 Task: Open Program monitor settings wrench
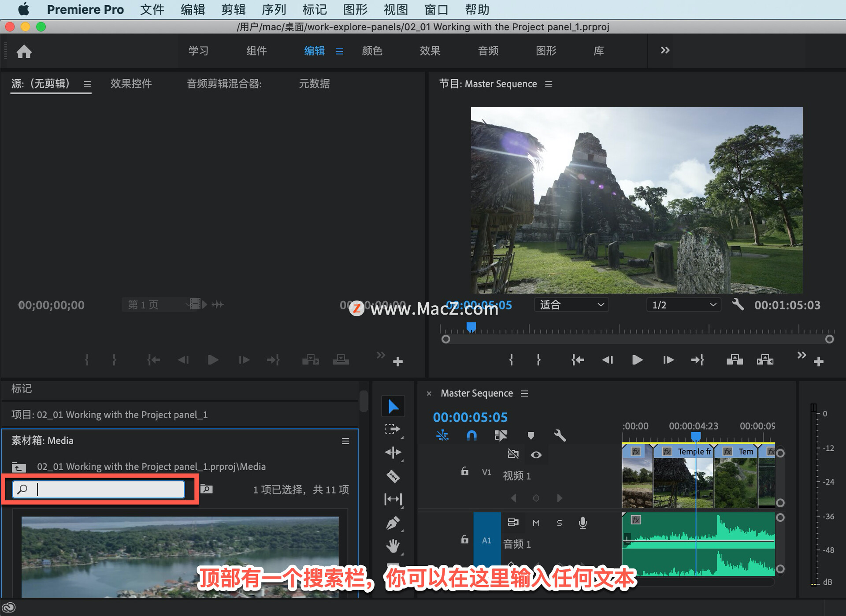738,304
